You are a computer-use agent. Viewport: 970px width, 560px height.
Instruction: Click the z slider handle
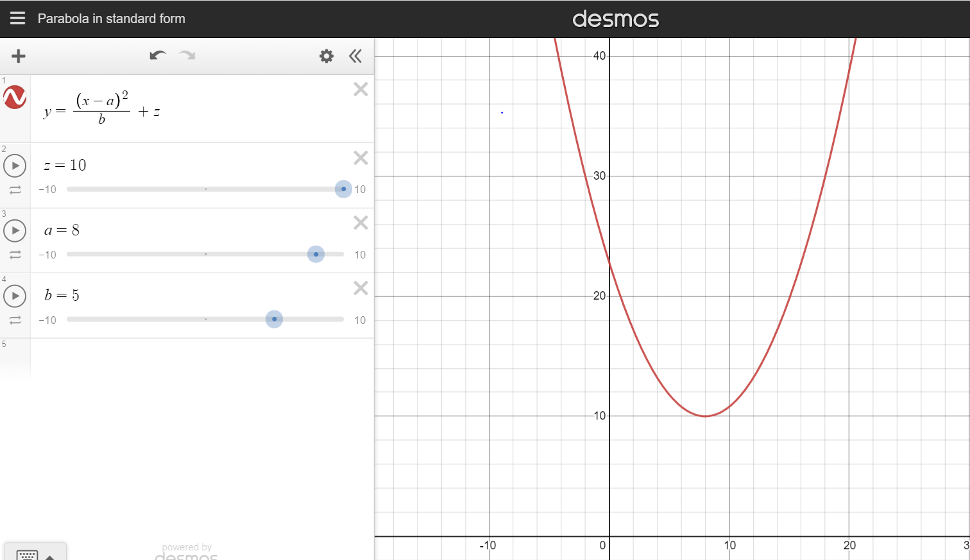click(x=344, y=189)
